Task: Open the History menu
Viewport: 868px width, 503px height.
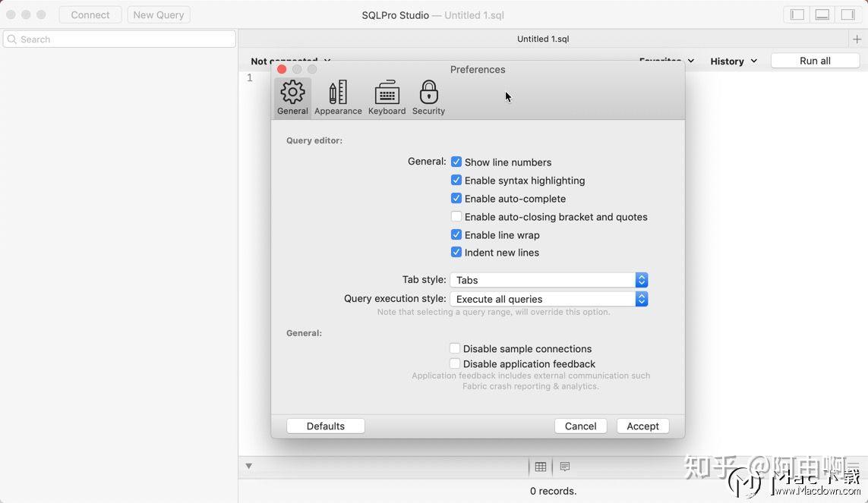Action: click(731, 61)
